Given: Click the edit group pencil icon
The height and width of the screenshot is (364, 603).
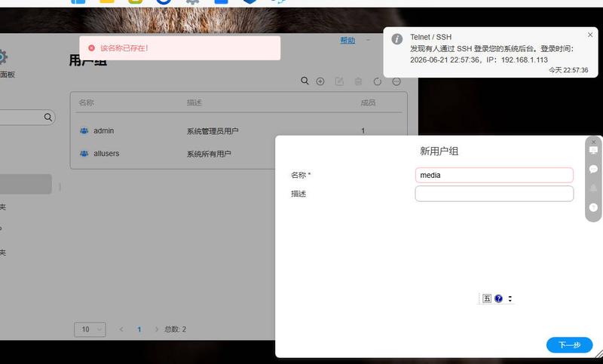Looking at the screenshot, I should (338, 81).
